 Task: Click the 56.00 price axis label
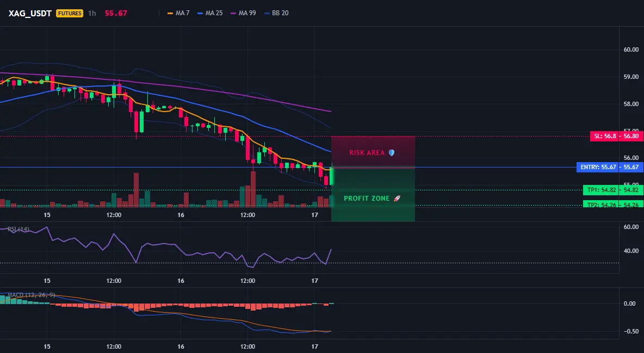coord(631,158)
